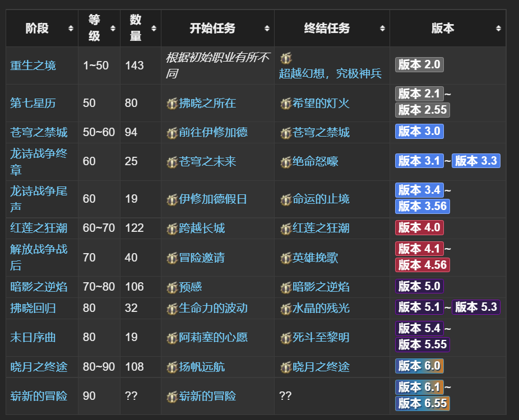519x420 pixels.
Task: Click quest icon beside 扬帆远航
Action: point(172,367)
